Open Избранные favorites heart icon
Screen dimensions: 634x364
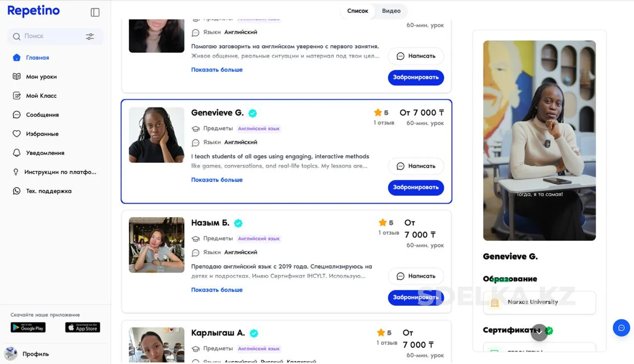coord(17,134)
